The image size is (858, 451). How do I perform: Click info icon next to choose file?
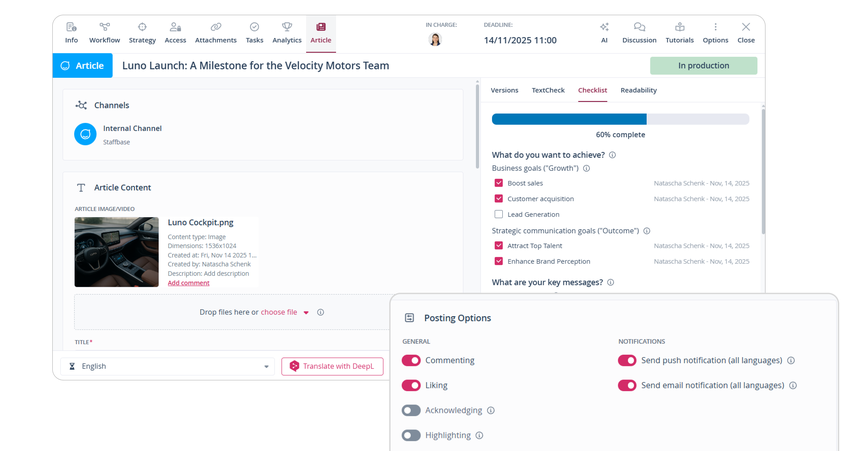(321, 313)
